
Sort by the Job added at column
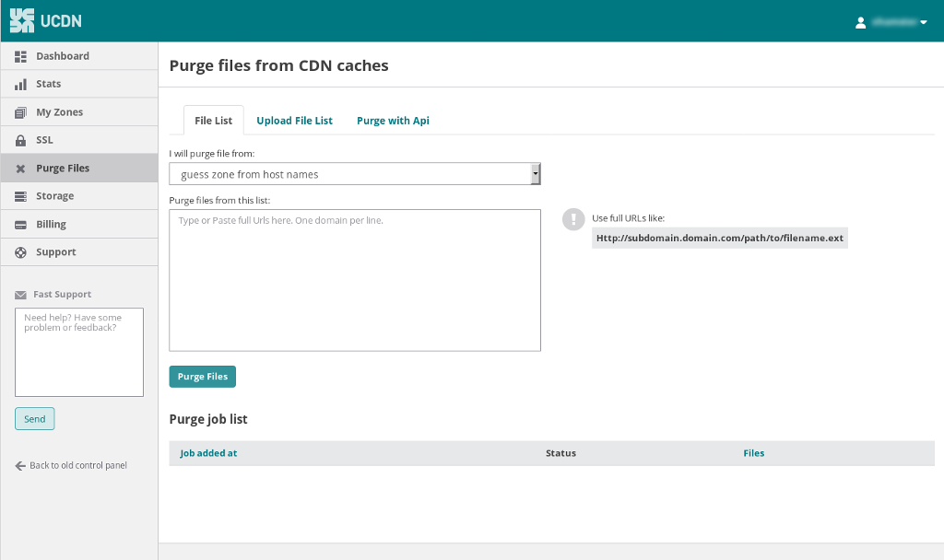click(x=208, y=453)
